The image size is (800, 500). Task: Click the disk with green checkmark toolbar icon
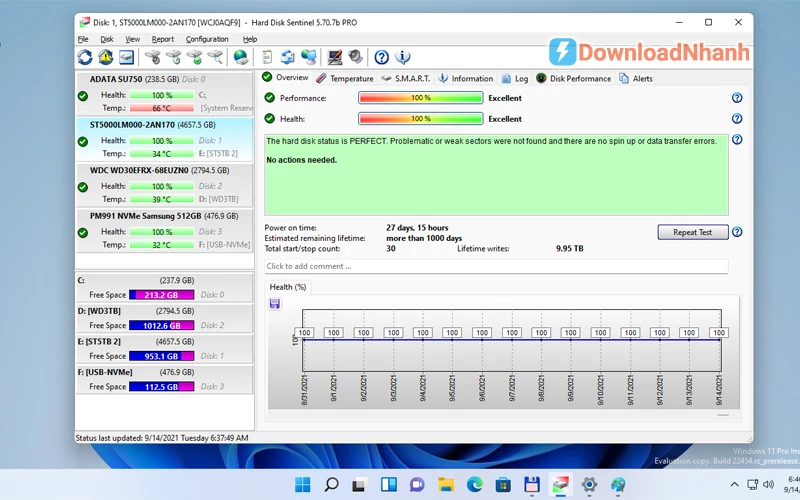click(194, 57)
